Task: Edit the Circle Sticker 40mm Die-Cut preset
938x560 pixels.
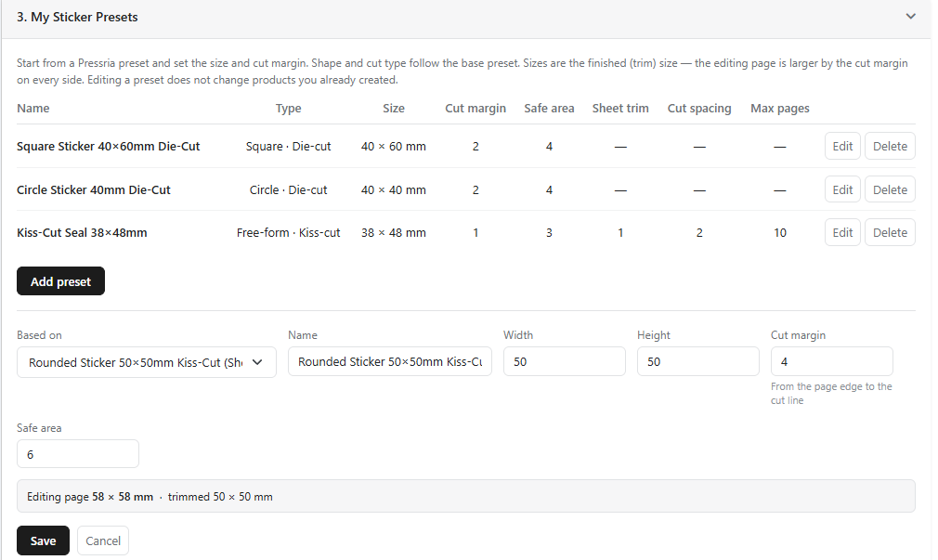Action: [x=842, y=189]
